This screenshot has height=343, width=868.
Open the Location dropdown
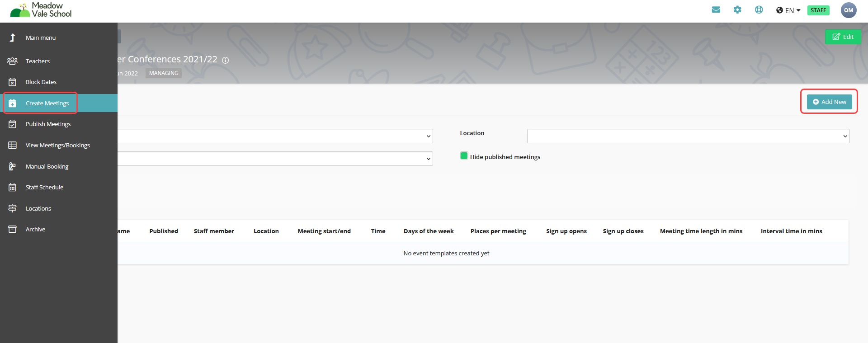(688, 136)
